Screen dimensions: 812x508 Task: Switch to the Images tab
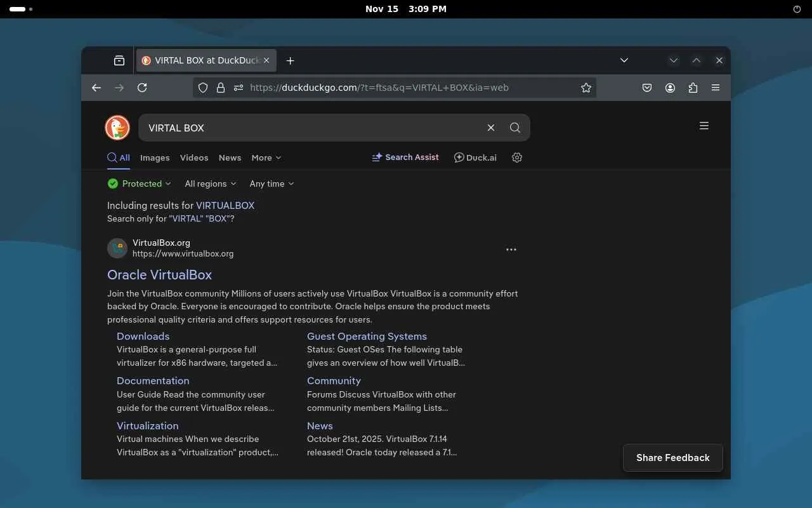[x=155, y=157]
